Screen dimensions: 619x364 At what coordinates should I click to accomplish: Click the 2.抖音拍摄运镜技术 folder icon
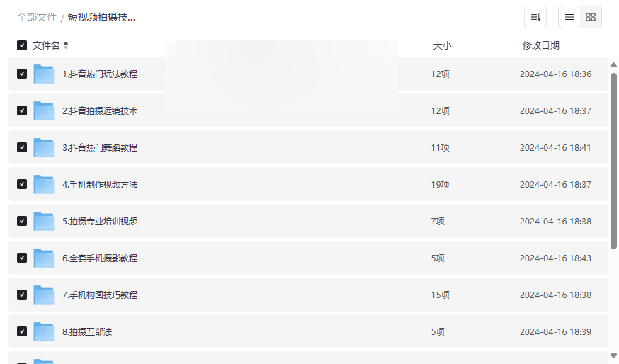tap(44, 110)
